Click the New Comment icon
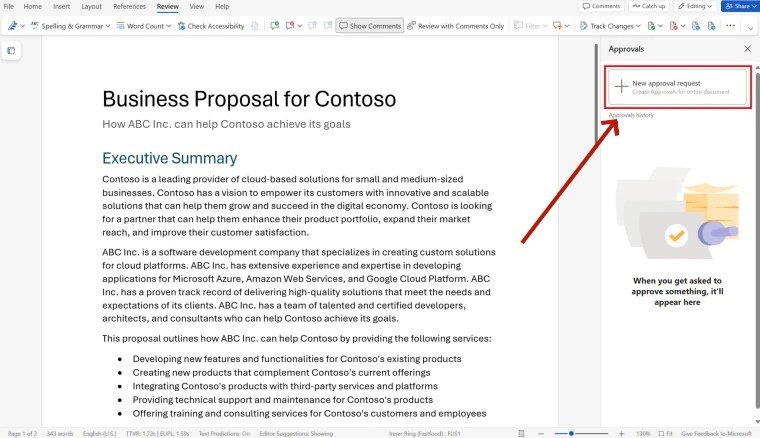The height and width of the screenshot is (438, 760). [x=275, y=26]
